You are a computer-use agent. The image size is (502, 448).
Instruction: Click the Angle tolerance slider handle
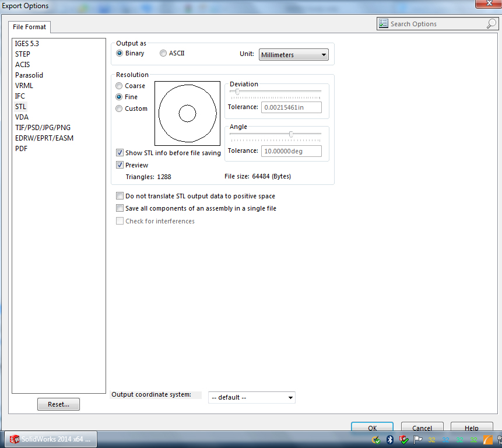[x=291, y=134]
